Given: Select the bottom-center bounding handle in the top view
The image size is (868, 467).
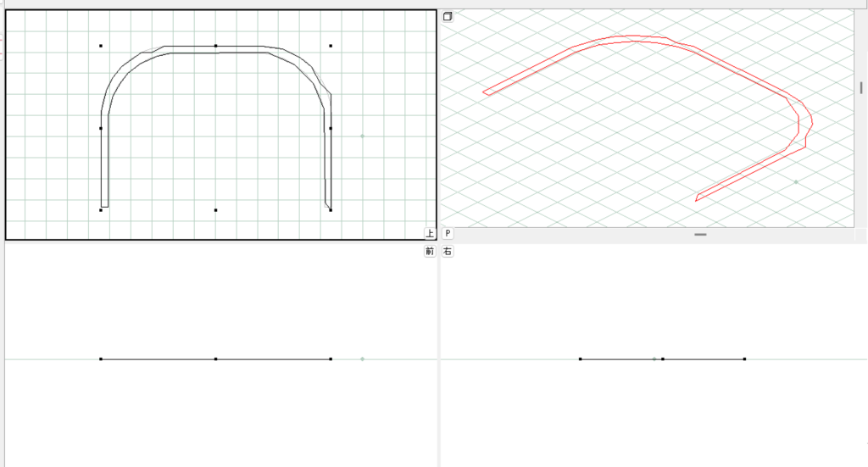Looking at the screenshot, I should [x=216, y=210].
